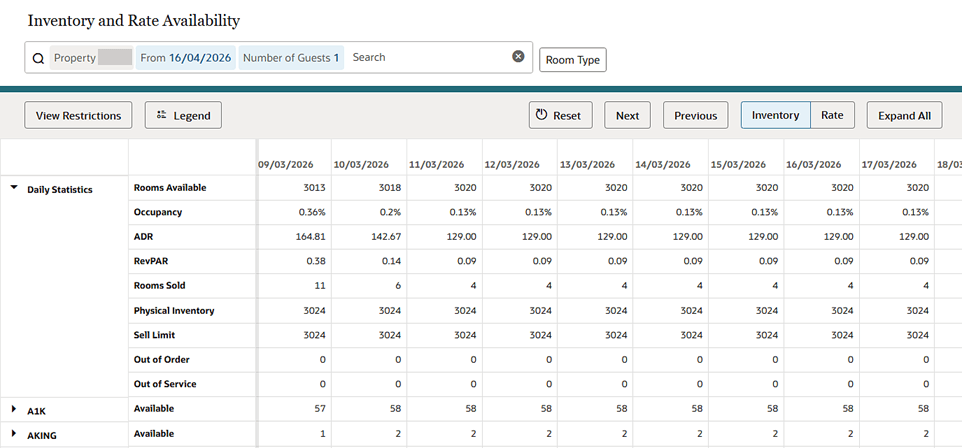Screen dimensions: 962x448
Task: Click RevPAR value 0.38
Action: click(x=317, y=261)
